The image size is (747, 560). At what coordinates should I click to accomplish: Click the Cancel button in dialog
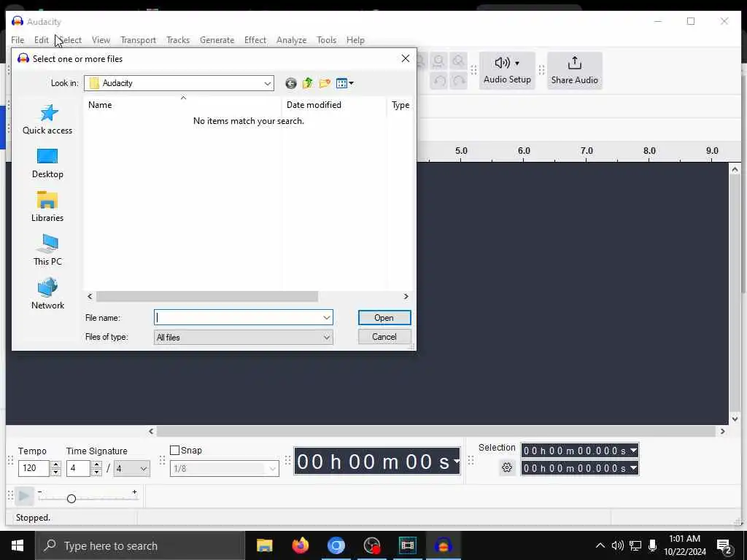pyautogui.click(x=384, y=337)
